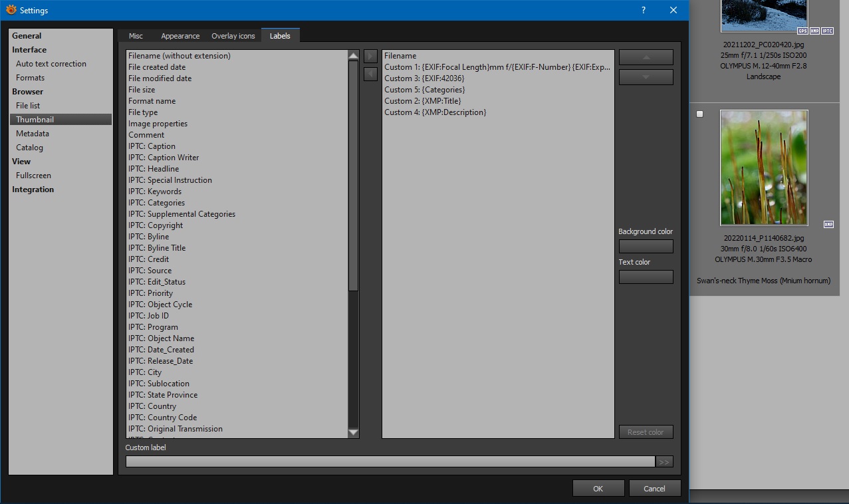Click the 'Swan's-neck Thyme Moss' caption

pos(763,281)
